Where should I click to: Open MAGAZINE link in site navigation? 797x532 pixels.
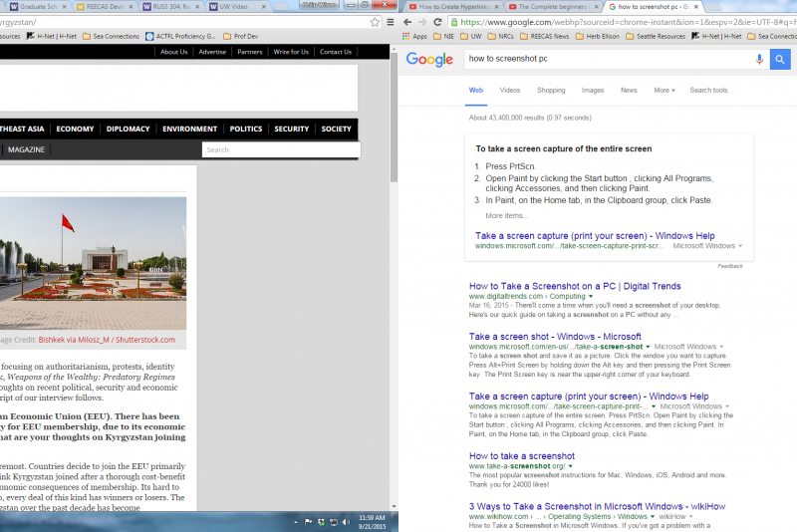click(x=27, y=149)
